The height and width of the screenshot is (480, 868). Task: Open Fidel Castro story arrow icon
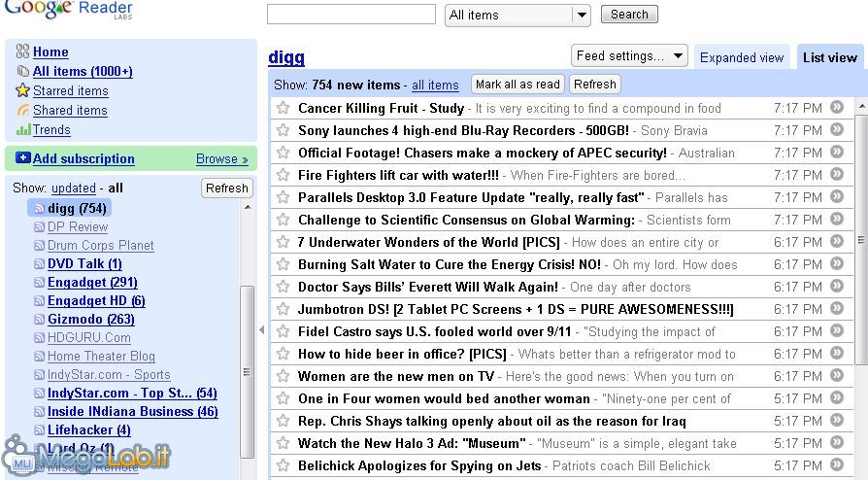[837, 330]
